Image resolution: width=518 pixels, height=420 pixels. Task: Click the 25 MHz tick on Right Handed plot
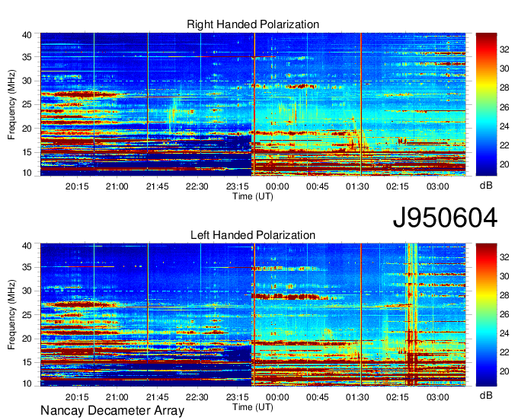coord(27,104)
